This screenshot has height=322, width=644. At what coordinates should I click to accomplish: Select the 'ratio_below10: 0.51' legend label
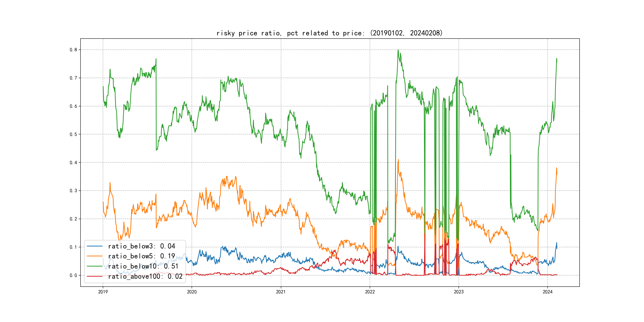point(143,266)
